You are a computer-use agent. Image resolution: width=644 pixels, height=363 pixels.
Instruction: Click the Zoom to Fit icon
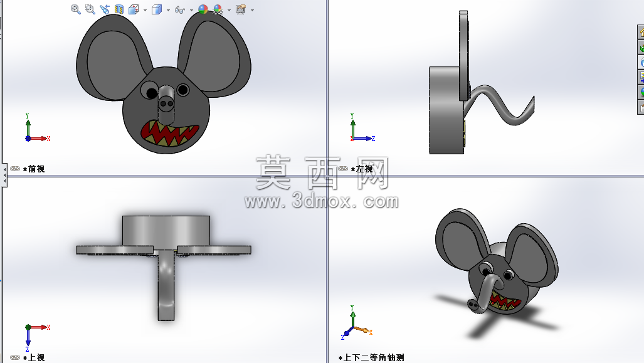tap(76, 9)
